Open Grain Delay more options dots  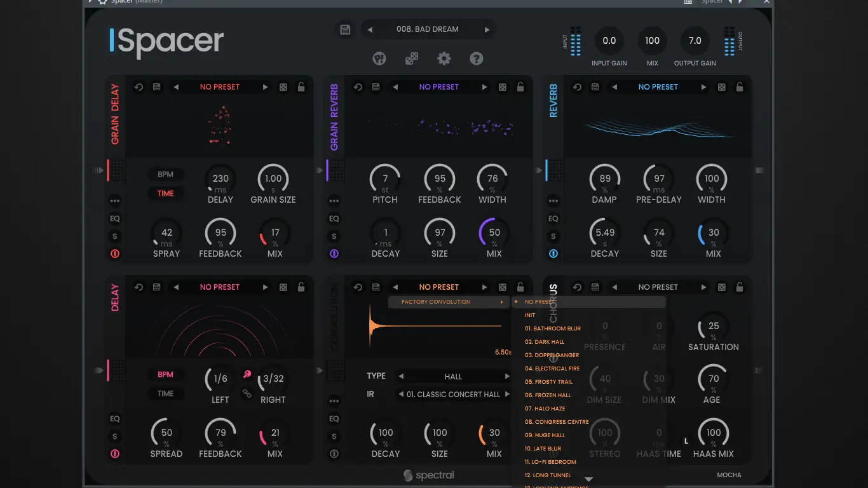115,201
